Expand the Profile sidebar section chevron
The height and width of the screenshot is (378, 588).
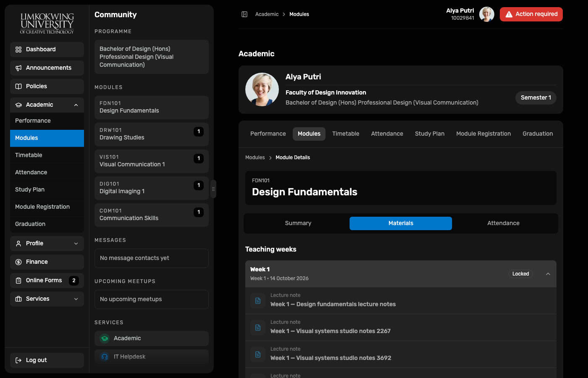[x=76, y=244]
